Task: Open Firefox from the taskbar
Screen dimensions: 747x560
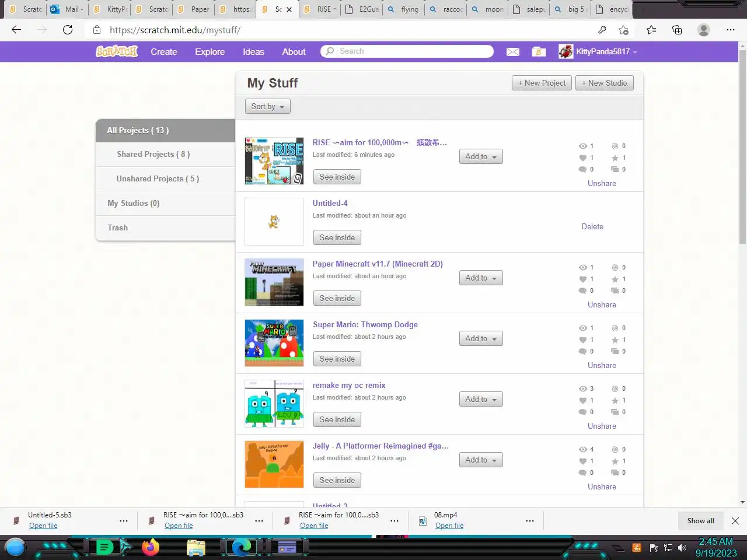Action: (151, 547)
